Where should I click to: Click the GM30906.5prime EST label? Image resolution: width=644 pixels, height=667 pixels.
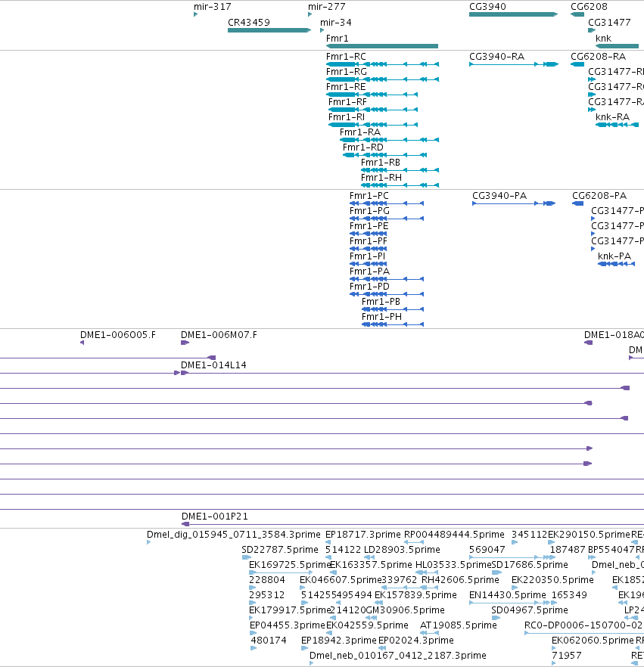pyautogui.click(x=405, y=610)
